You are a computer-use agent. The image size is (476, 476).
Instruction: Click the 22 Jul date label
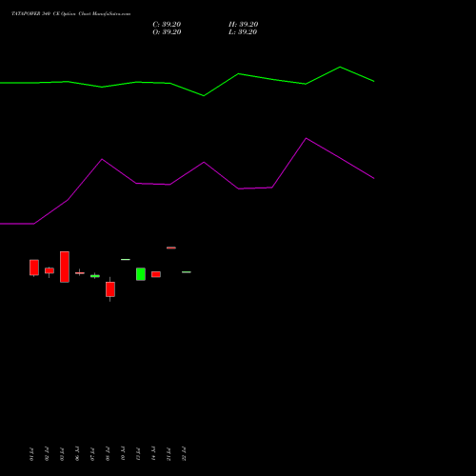point(184,454)
